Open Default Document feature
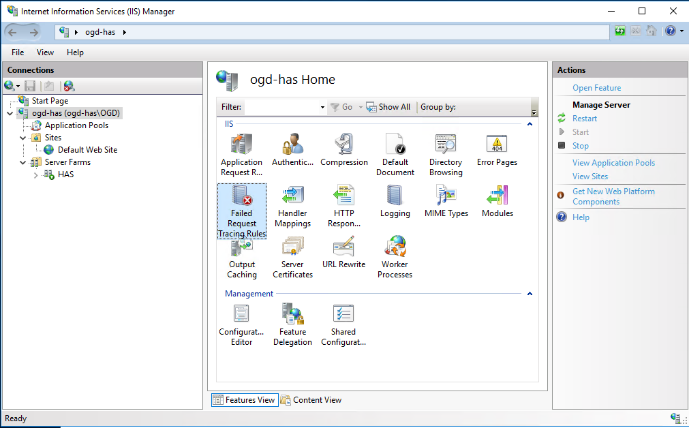 (x=395, y=155)
